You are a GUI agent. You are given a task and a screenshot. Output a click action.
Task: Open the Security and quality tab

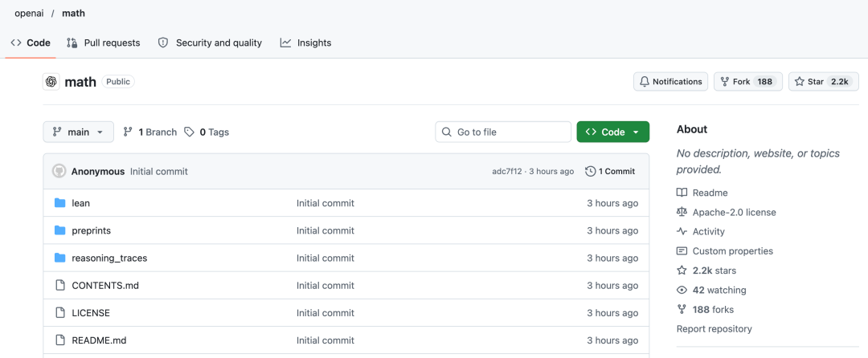coord(210,43)
